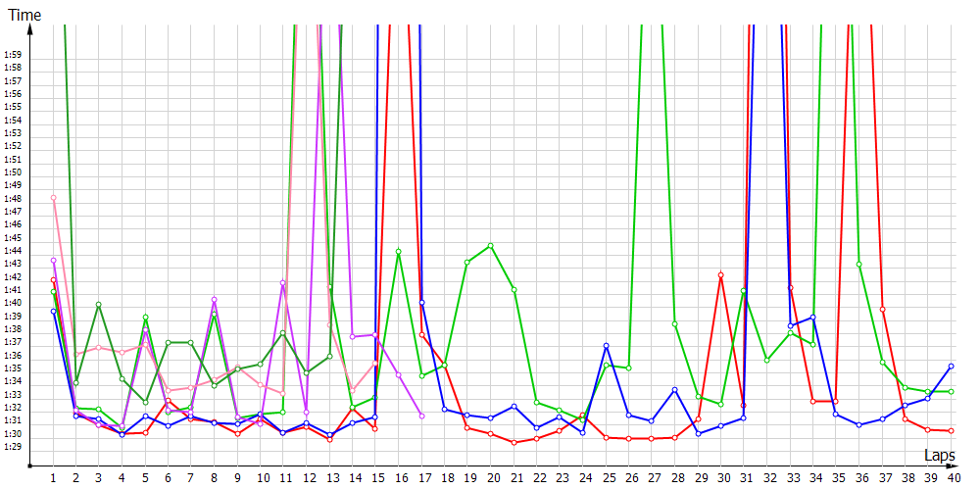Select the green peak marker at lap 16
This screenshot has height=490, width=980.
pos(398,251)
